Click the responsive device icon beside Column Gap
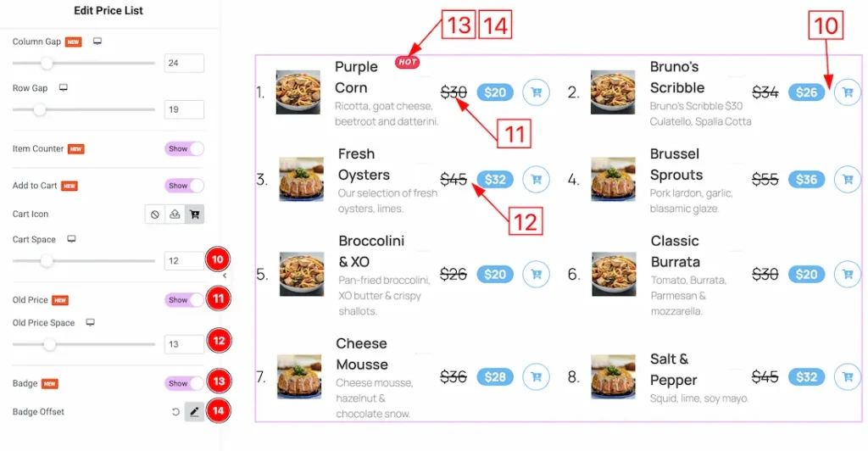 coord(97,42)
